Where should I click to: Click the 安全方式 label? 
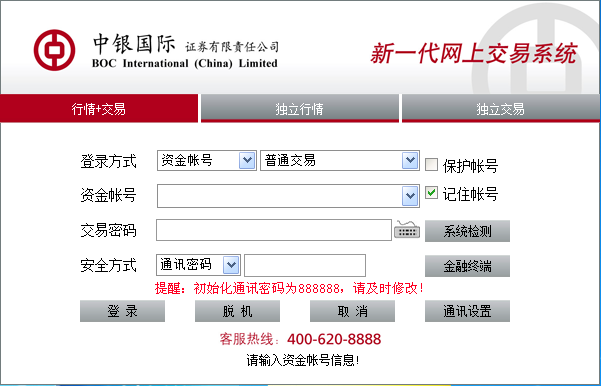108,265
